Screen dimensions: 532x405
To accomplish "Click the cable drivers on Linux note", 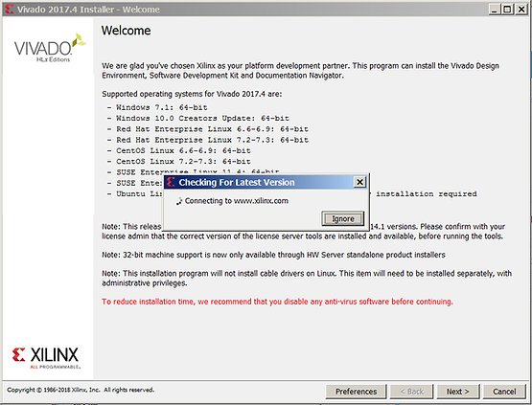I will click(307, 279).
